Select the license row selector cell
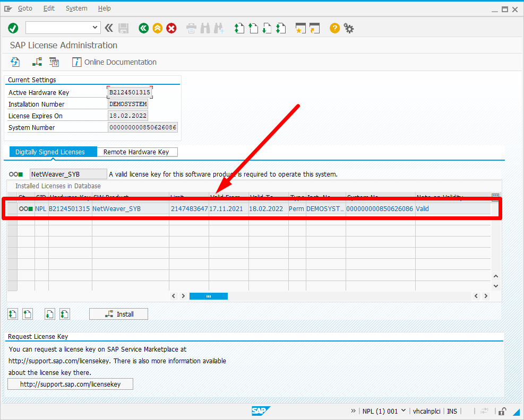This screenshot has width=524, height=420. coord(12,208)
